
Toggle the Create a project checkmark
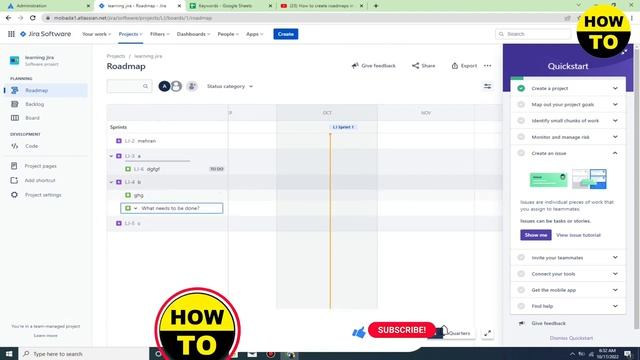click(x=521, y=88)
